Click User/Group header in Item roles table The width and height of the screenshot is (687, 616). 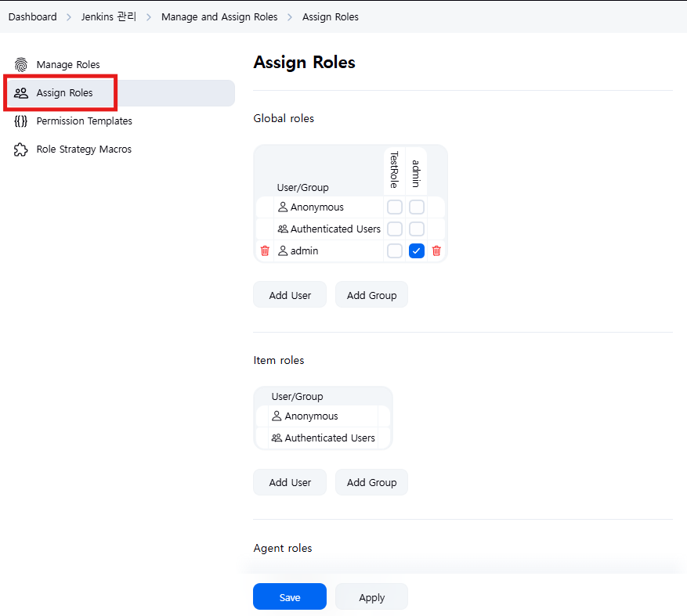tap(297, 397)
